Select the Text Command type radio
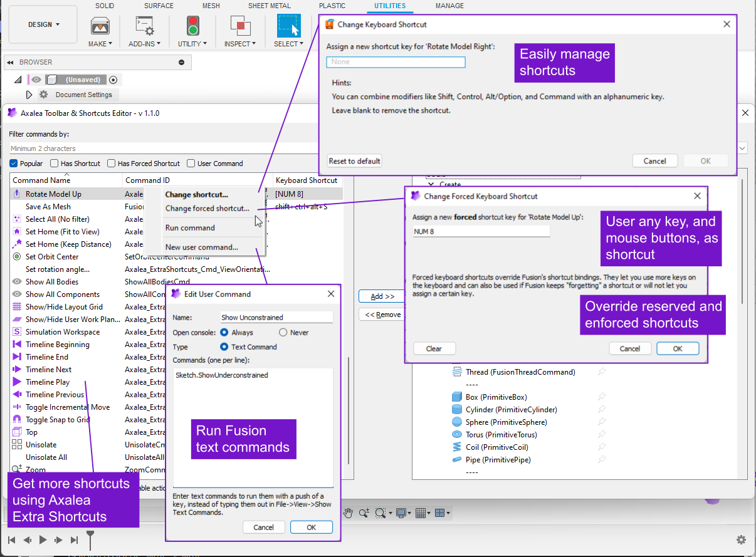The height and width of the screenshot is (557, 756). (x=224, y=347)
